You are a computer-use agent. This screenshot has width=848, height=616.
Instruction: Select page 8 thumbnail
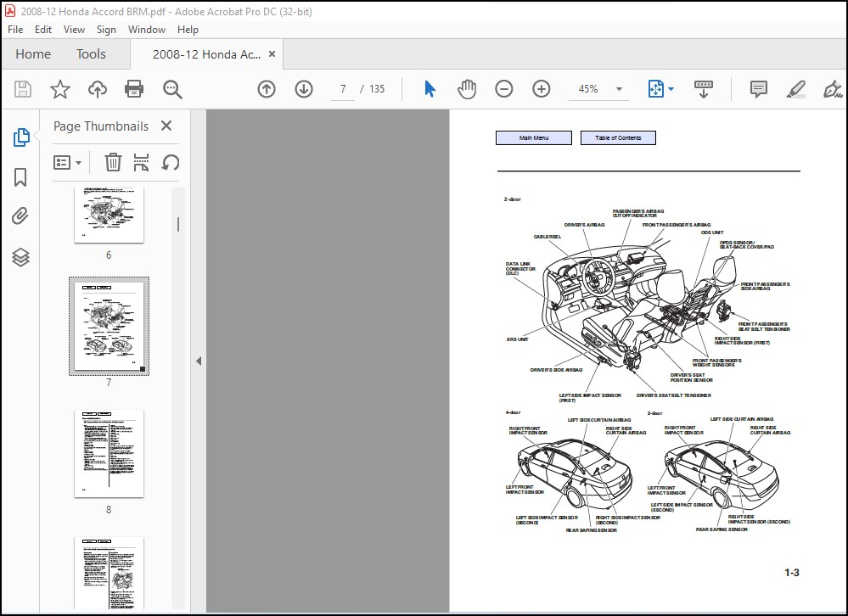[109, 453]
